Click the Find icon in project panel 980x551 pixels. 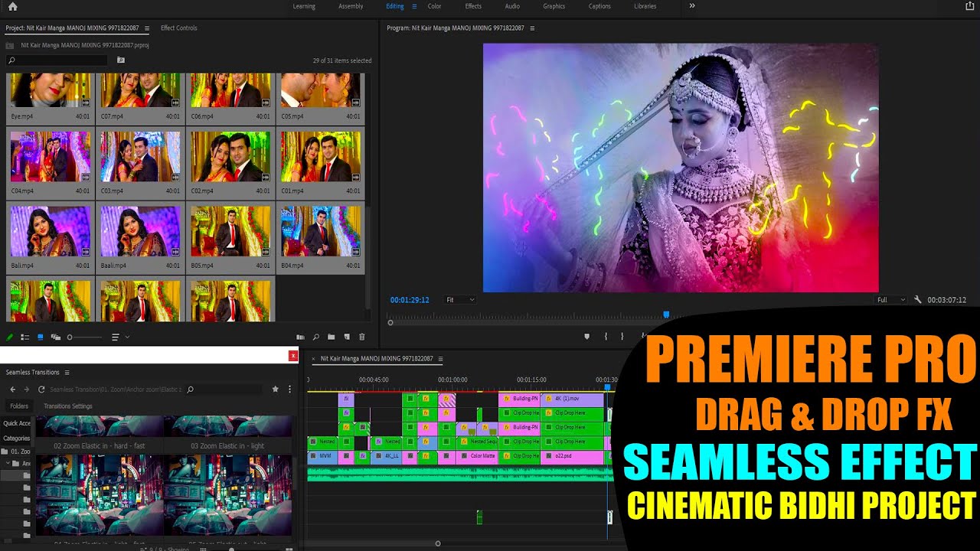315,337
